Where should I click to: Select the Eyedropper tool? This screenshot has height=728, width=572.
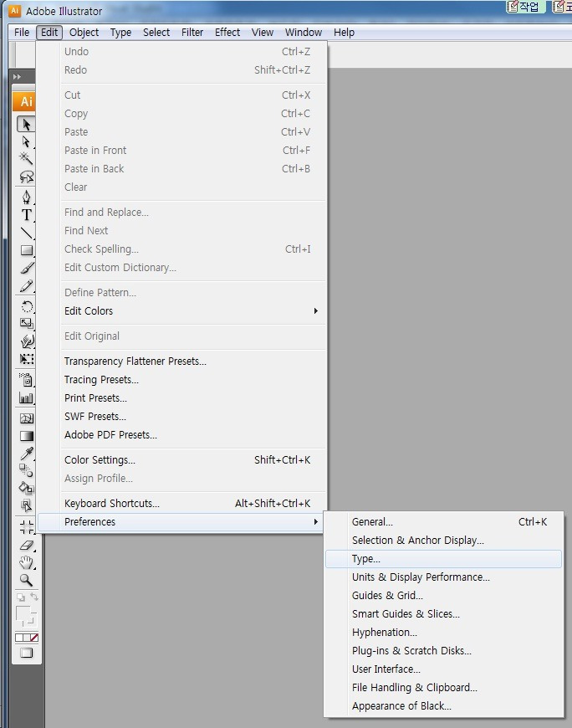point(27,454)
